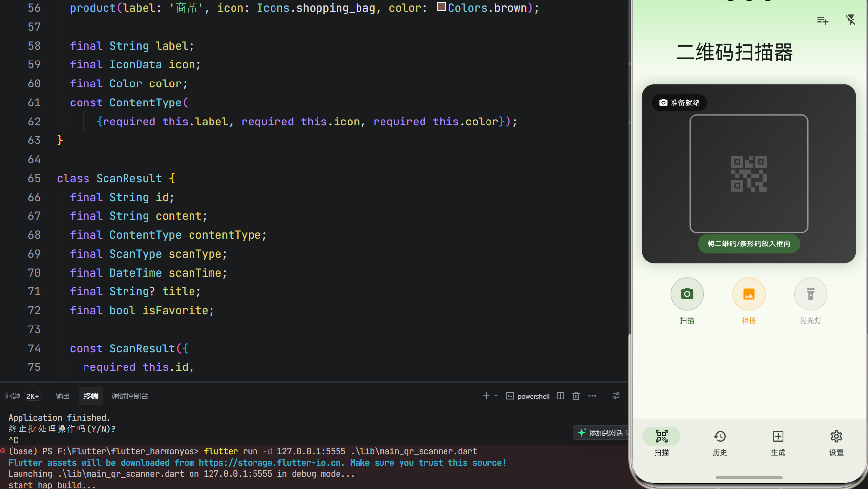Tap the 将二维码/条形码放入框内 hint pill
The height and width of the screenshot is (489, 868).
tap(749, 244)
